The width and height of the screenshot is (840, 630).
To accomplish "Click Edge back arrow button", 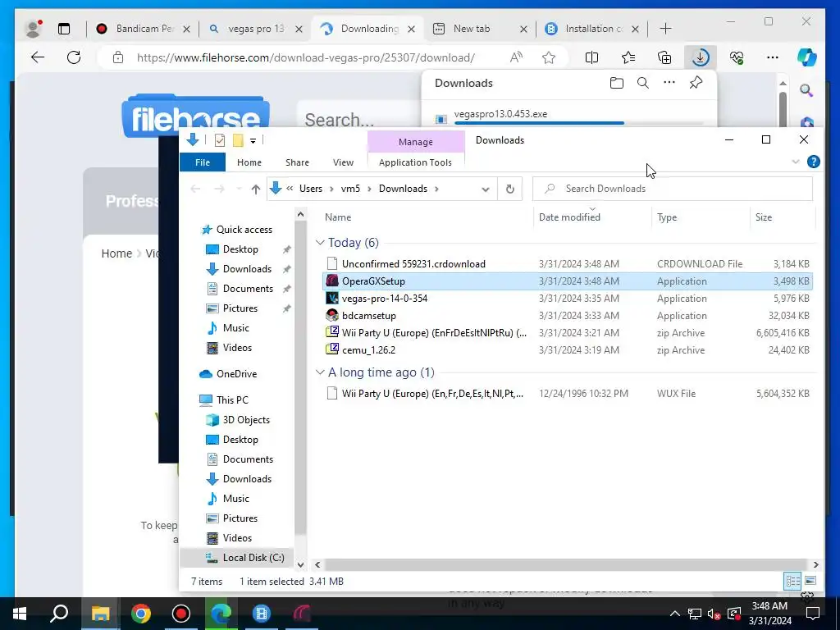I will click(38, 57).
